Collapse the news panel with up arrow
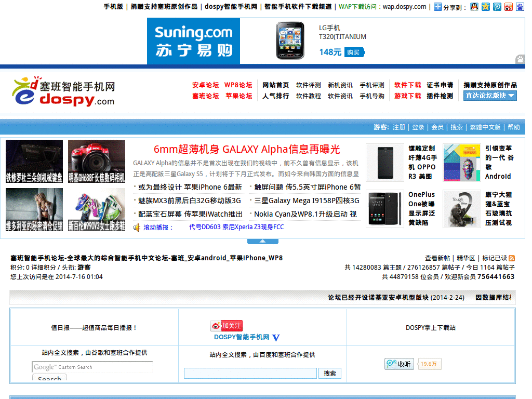 point(263,241)
